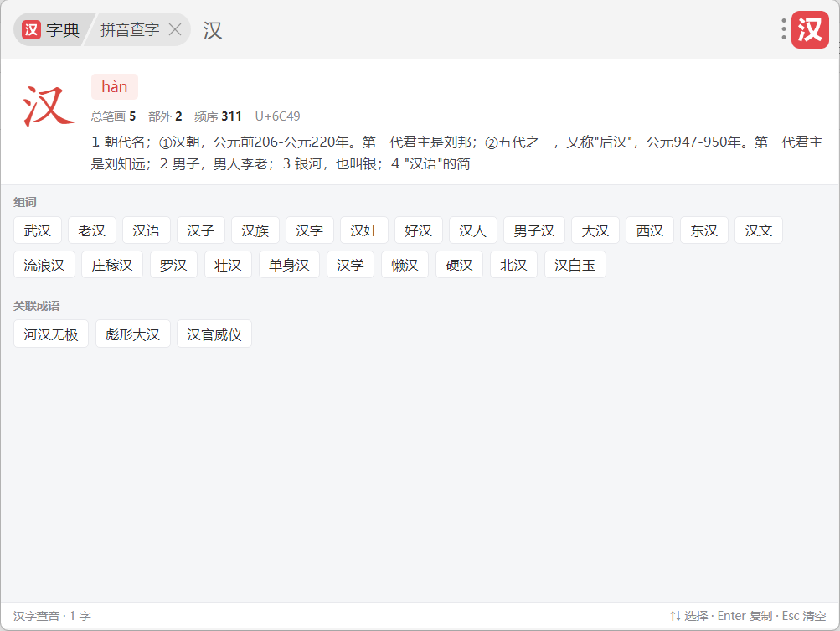Open the word 东汉
840x631 pixels.
[x=704, y=230]
